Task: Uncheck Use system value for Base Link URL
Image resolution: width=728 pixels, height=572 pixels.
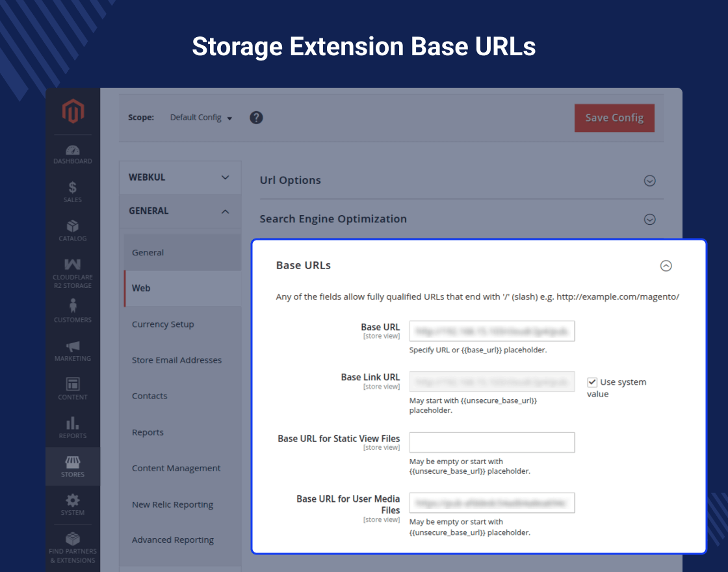Action: pos(592,382)
